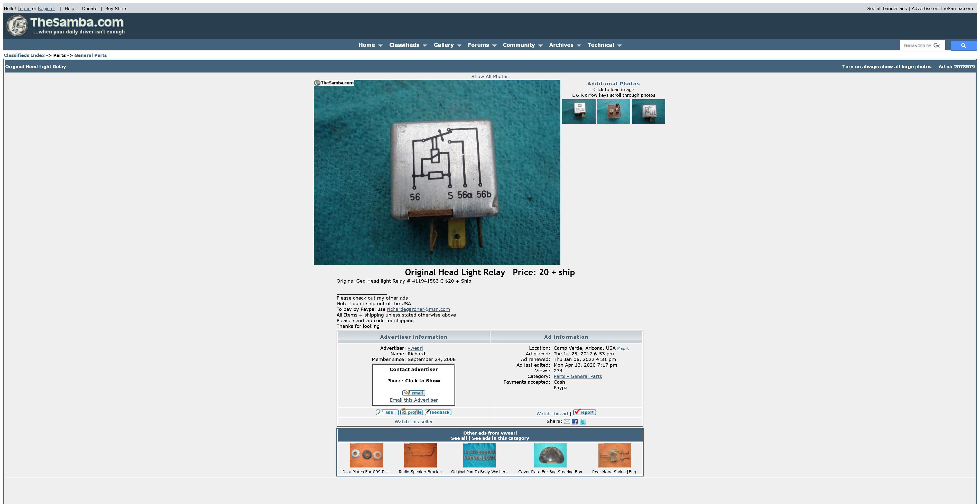Share the ad via envelope icon
980x504 pixels.
pyautogui.click(x=567, y=422)
